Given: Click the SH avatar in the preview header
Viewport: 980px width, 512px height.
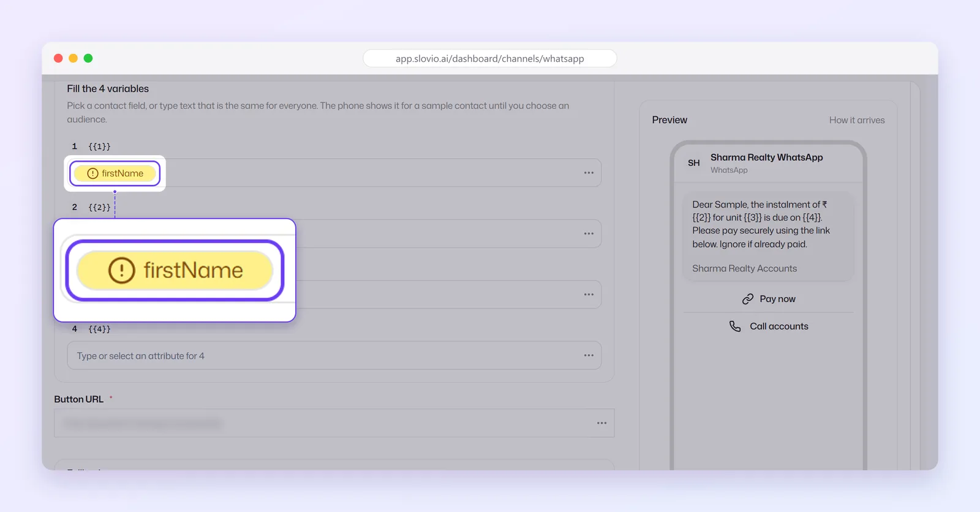Looking at the screenshot, I should pyautogui.click(x=694, y=163).
